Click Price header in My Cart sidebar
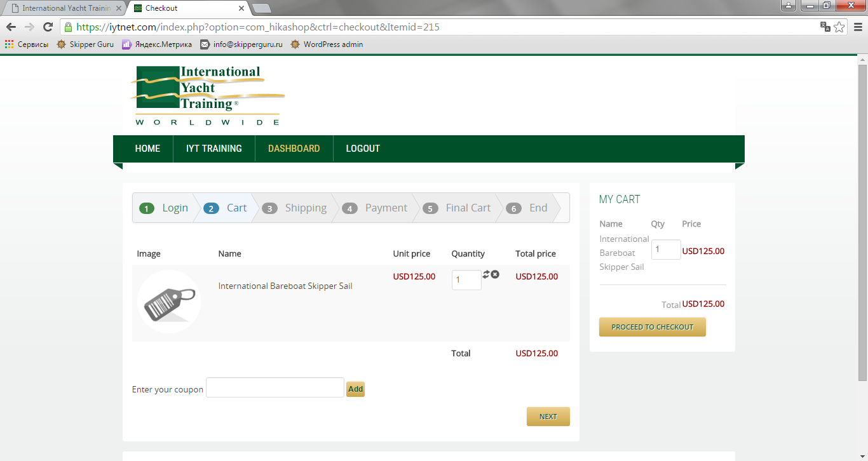This screenshot has height=461, width=868. pos(691,224)
